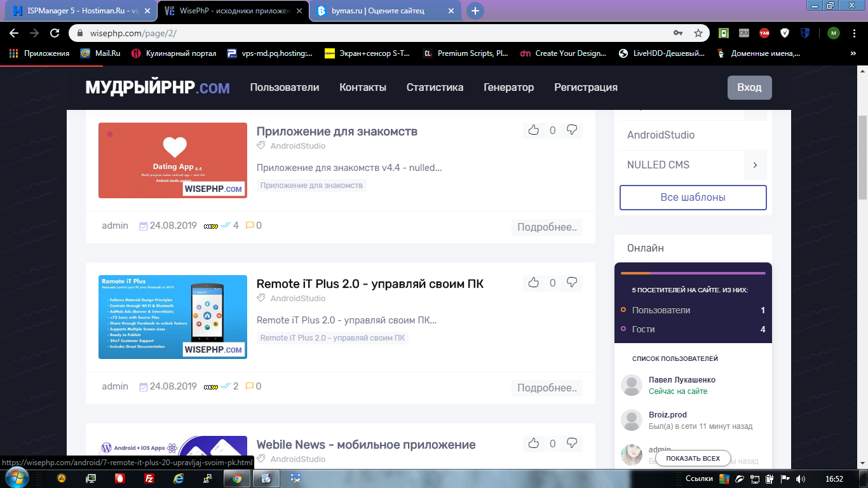Open Статистика menu item
The width and height of the screenshot is (868, 488).
pos(435,88)
